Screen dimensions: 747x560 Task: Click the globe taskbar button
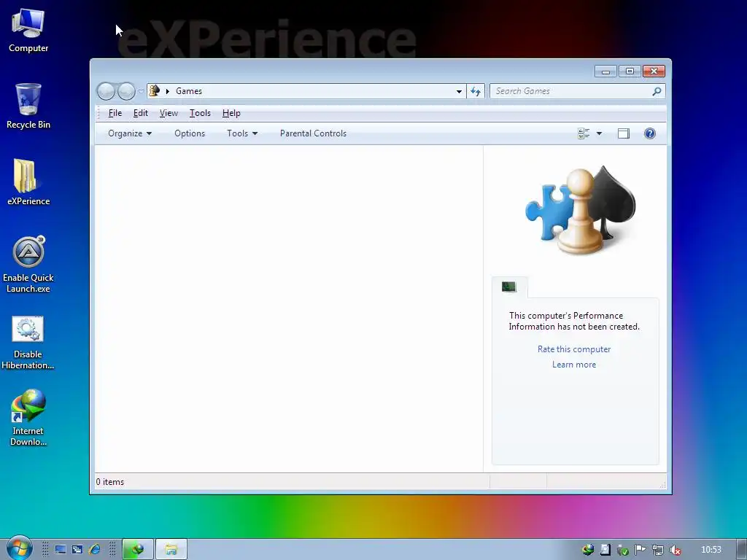tap(138, 550)
